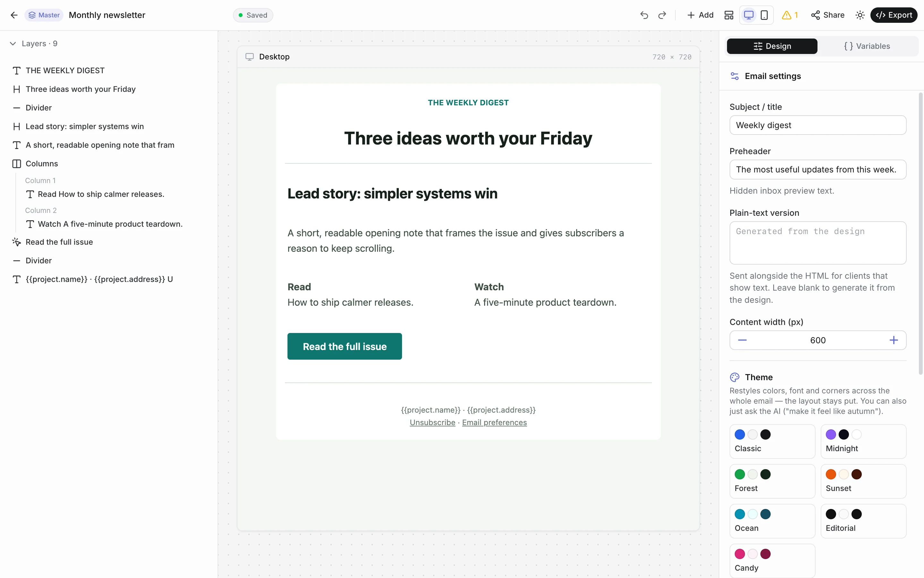The height and width of the screenshot is (578, 924).
Task: Switch to mobile preview mode
Action: tap(764, 15)
